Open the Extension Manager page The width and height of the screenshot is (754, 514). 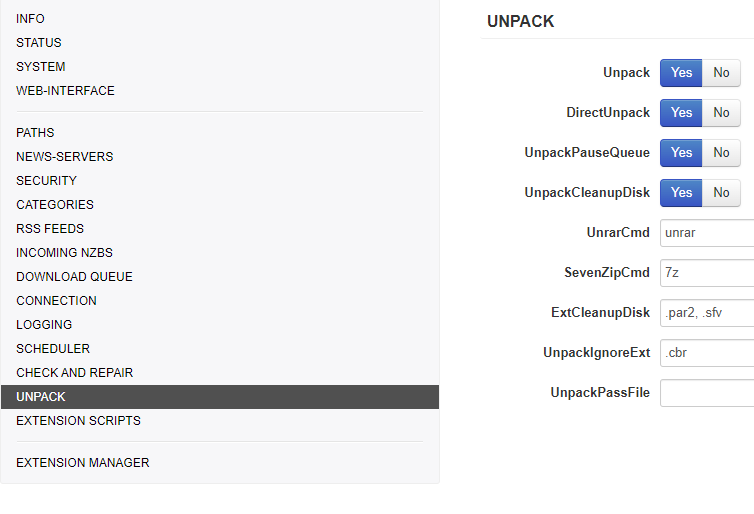pos(83,463)
